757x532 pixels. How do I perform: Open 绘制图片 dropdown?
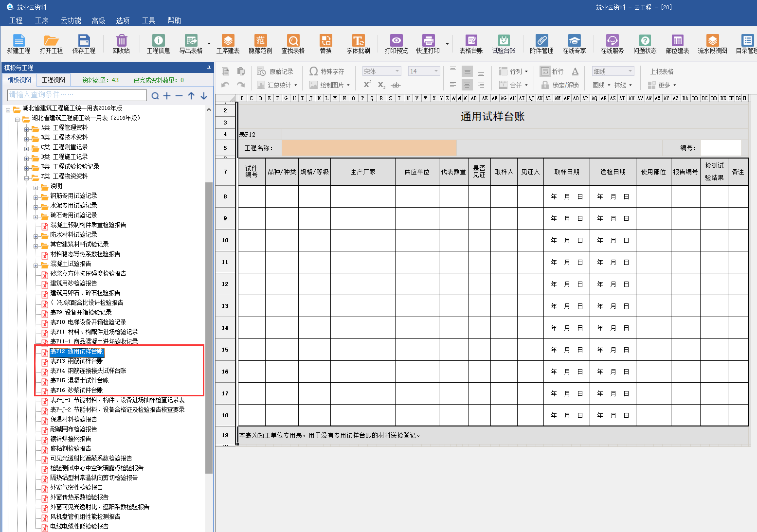[329, 85]
